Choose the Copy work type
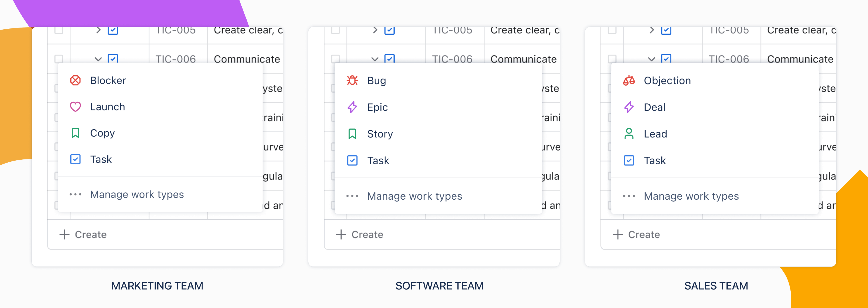Screen dimensions: 868x308 pyautogui.click(x=160, y=133)
